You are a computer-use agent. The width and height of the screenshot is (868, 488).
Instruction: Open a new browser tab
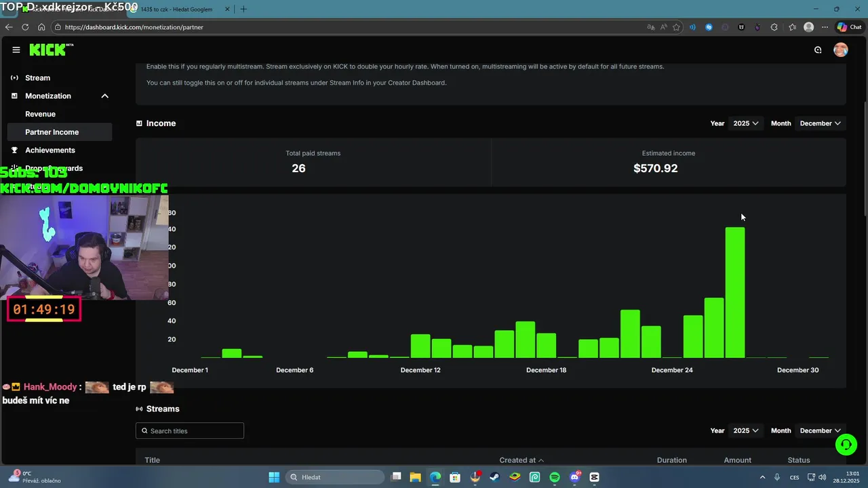pos(243,9)
